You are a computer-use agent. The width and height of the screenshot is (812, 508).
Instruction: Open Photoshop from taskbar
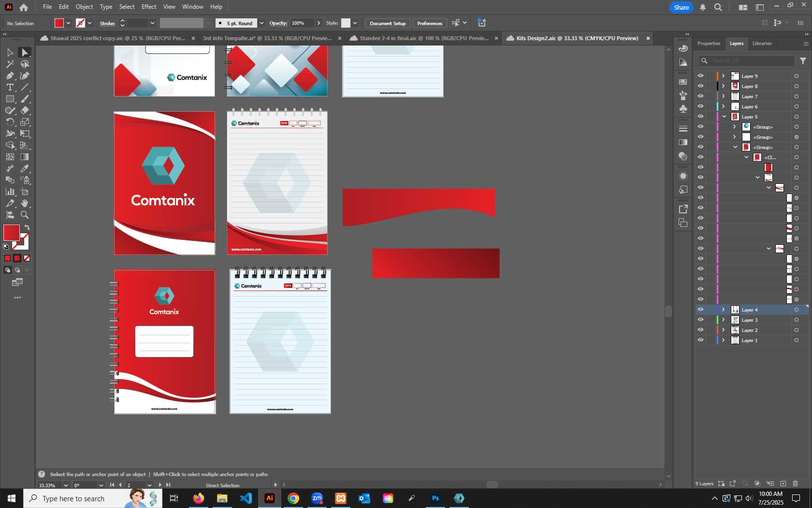[x=435, y=498]
